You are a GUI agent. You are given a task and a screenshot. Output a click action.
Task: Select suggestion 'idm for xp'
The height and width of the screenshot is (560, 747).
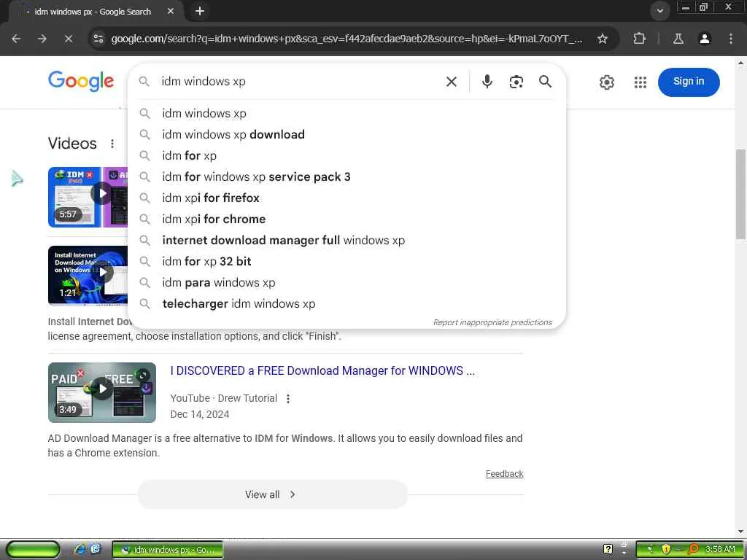pos(347,156)
